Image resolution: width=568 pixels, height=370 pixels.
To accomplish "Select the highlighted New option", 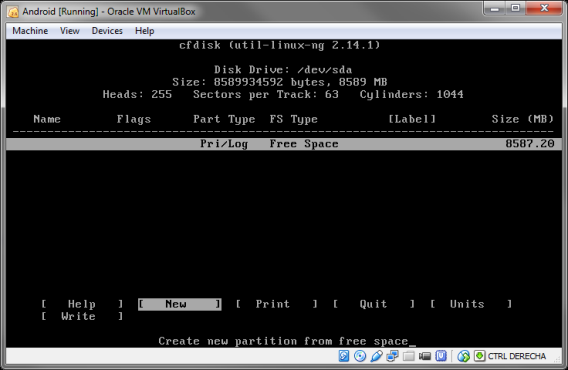I will (180, 304).
